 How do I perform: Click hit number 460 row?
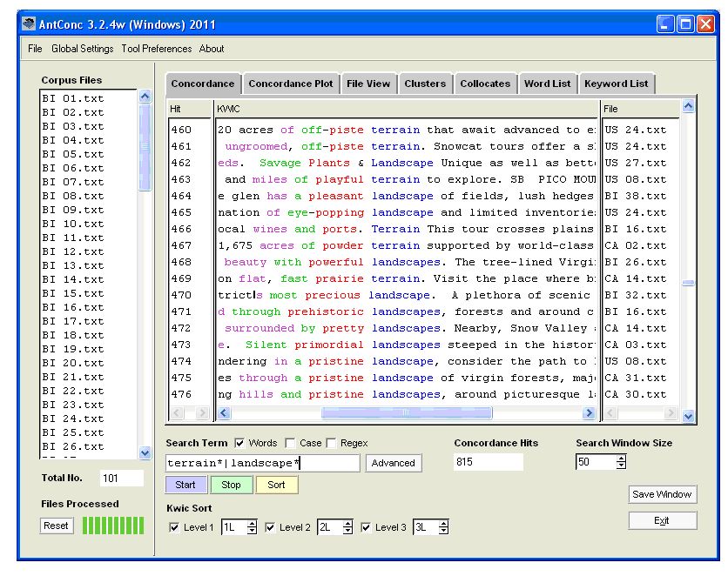pos(181,130)
